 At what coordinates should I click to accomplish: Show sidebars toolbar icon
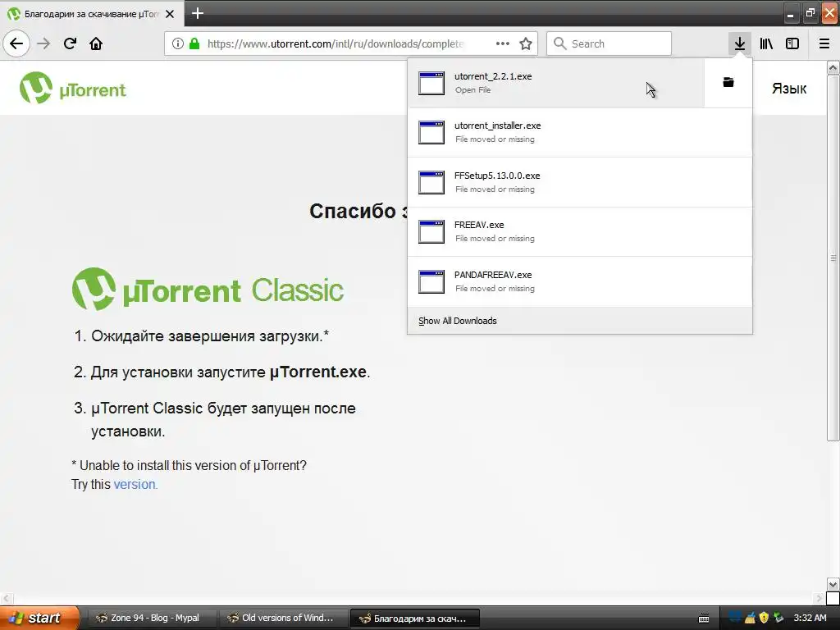[792, 43]
